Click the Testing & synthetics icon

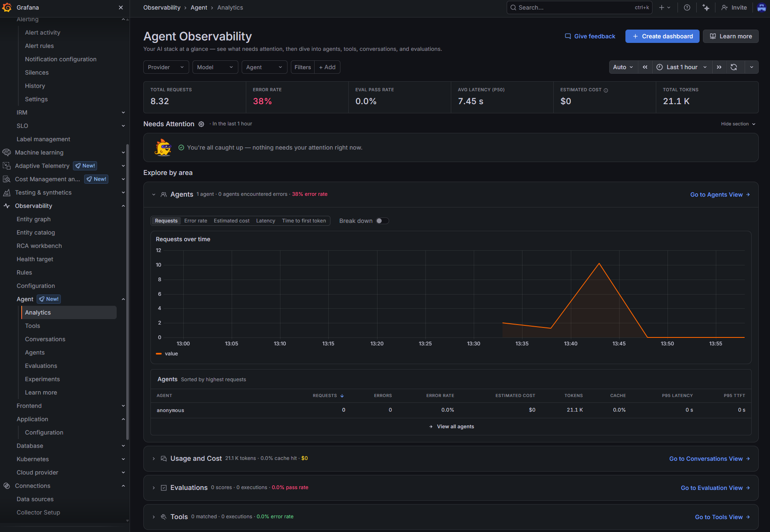coord(7,192)
